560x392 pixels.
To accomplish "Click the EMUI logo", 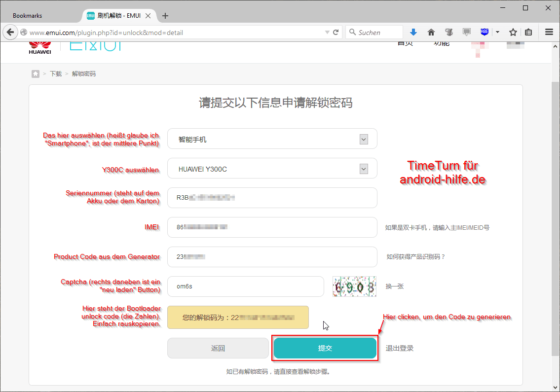I will click(x=95, y=46).
